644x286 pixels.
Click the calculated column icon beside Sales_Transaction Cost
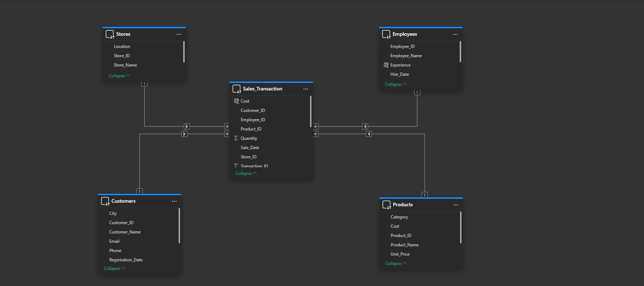[x=236, y=101]
